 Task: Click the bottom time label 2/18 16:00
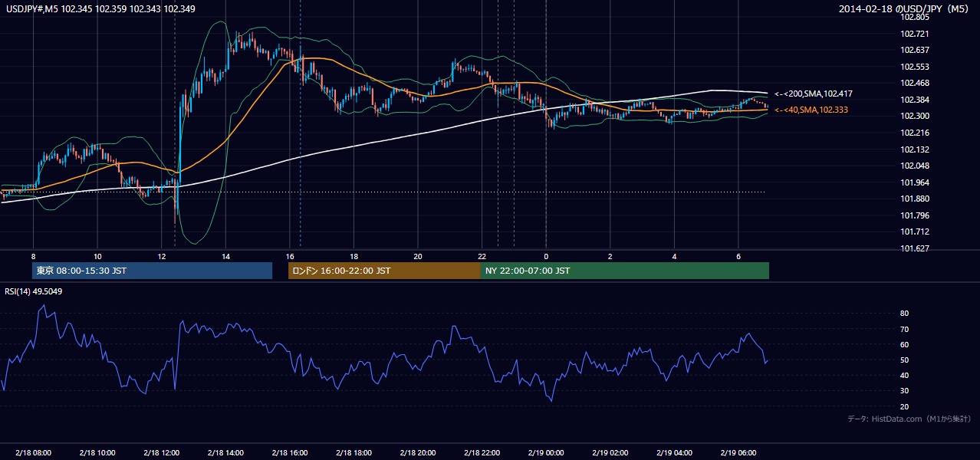click(x=289, y=452)
